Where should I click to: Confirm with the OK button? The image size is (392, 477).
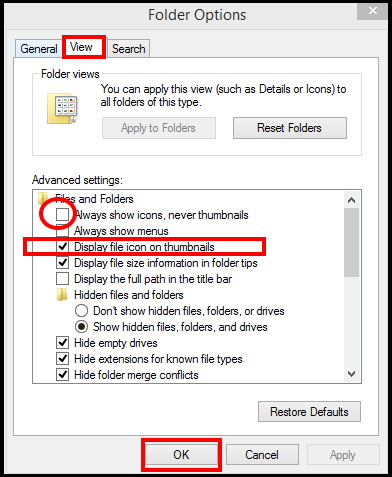point(181,455)
